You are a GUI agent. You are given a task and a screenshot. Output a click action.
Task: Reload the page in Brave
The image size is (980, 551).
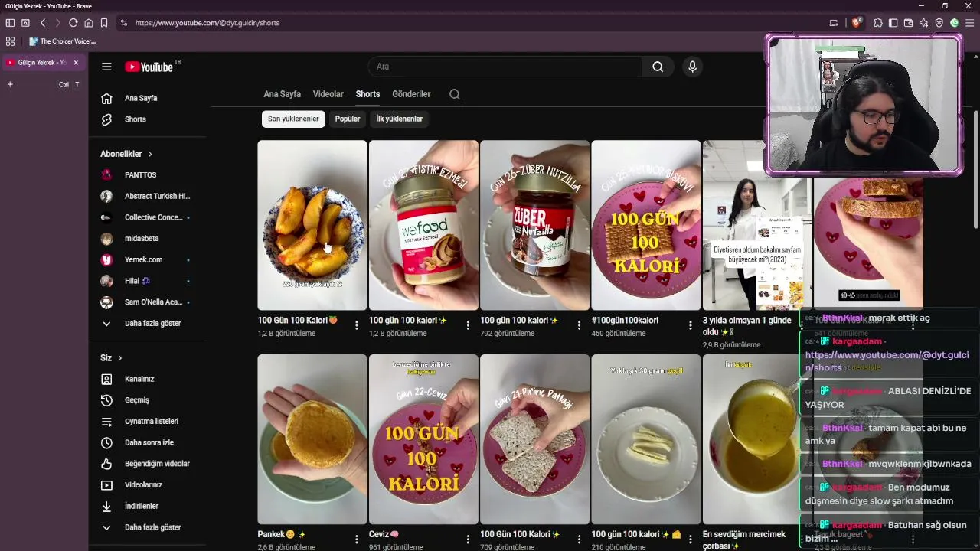point(73,23)
